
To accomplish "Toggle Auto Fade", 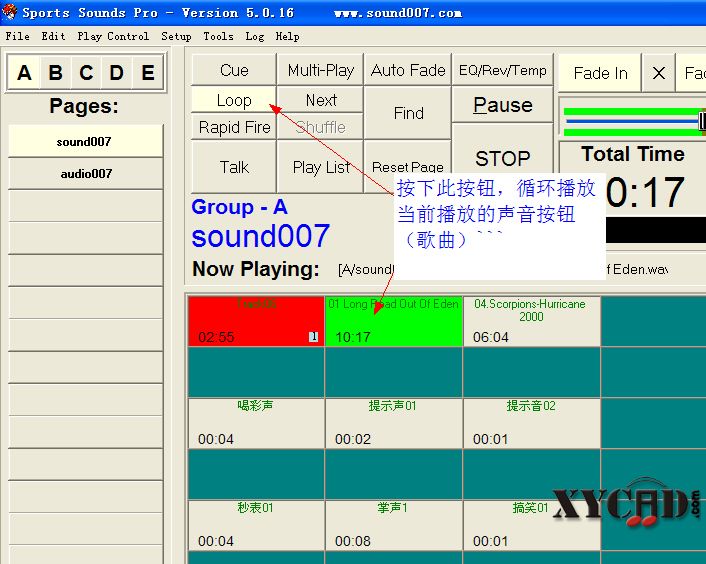I will [x=407, y=70].
